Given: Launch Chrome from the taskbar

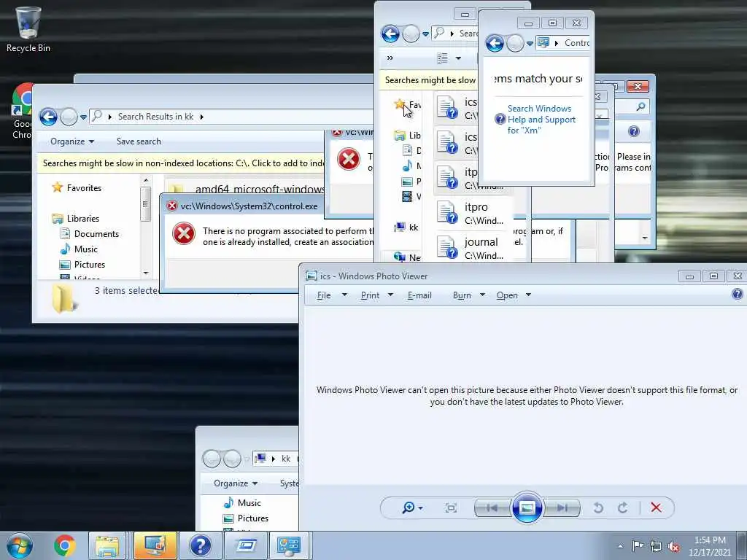Looking at the screenshot, I should [x=65, y=545].
